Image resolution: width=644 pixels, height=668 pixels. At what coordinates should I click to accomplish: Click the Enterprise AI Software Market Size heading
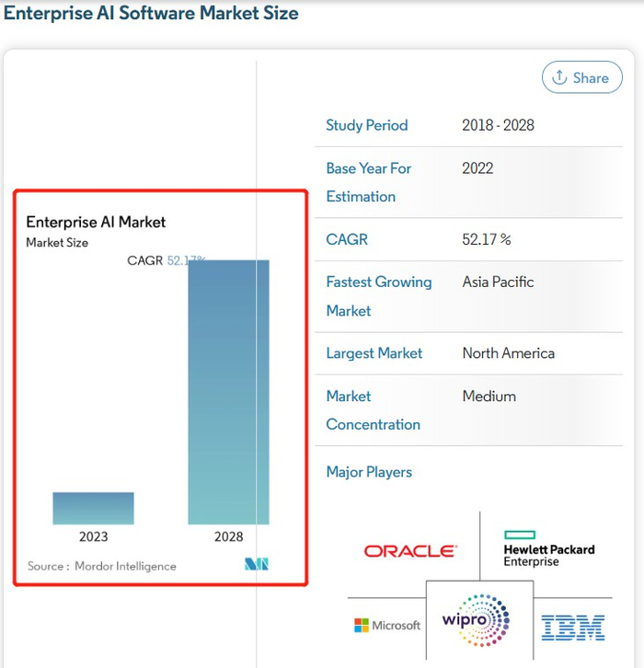[x=151, y=14]
